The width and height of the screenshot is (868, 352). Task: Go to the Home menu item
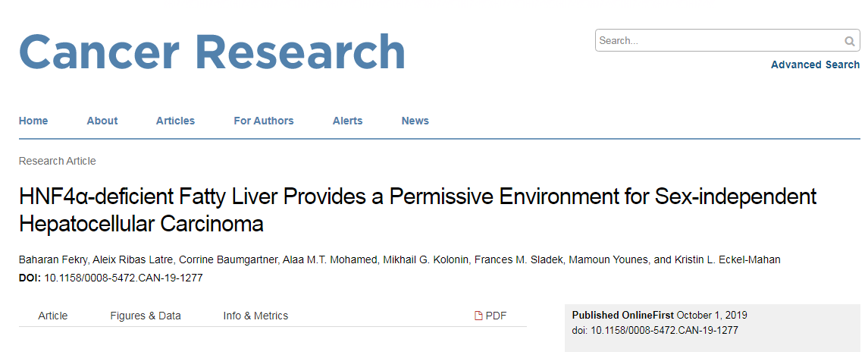point(33,121)
